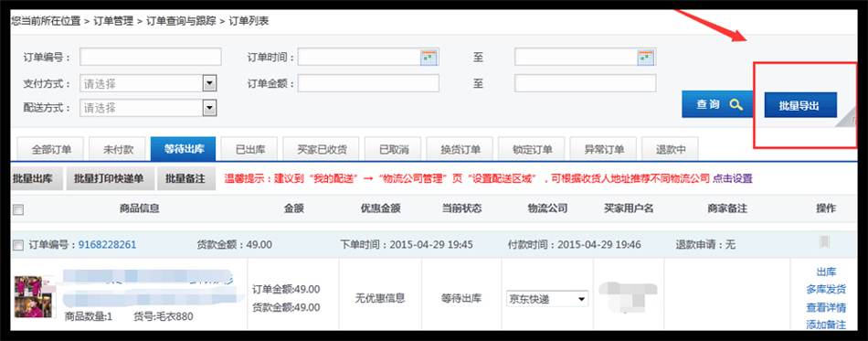Open the order end date calendar icon
This screenshot has width=868, height=341.
646,57
